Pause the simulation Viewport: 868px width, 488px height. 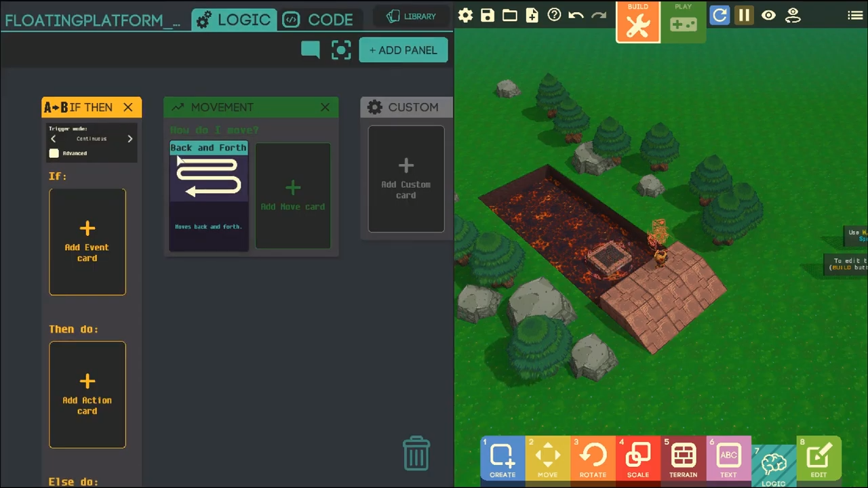744,15
